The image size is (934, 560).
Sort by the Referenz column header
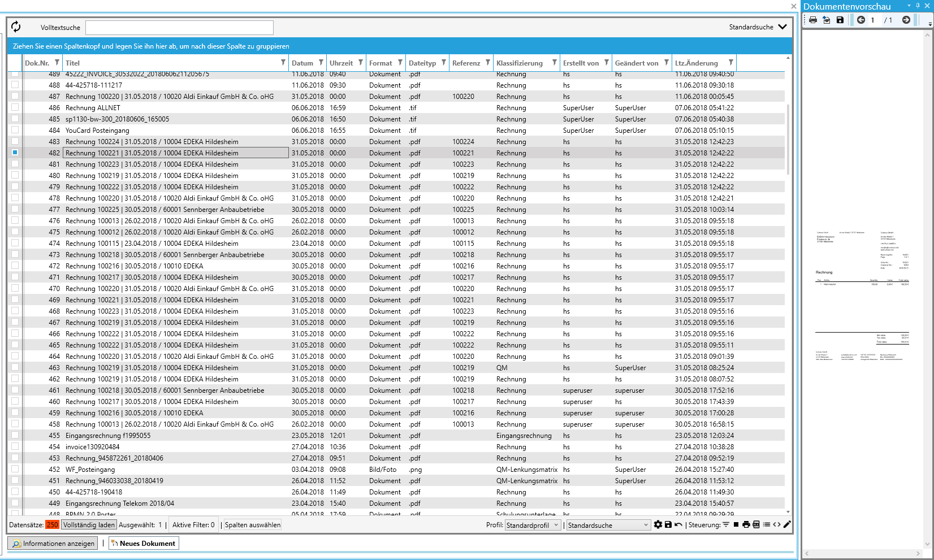pos(466,63)
